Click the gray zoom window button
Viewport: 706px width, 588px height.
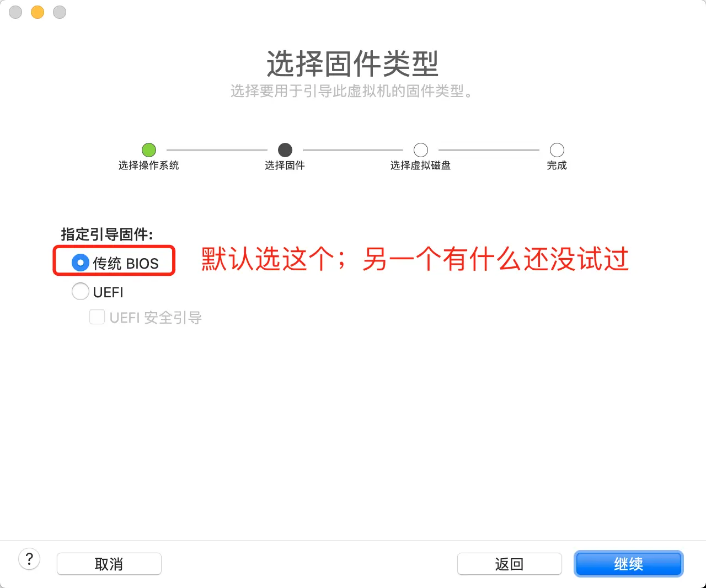coord(60,12)
